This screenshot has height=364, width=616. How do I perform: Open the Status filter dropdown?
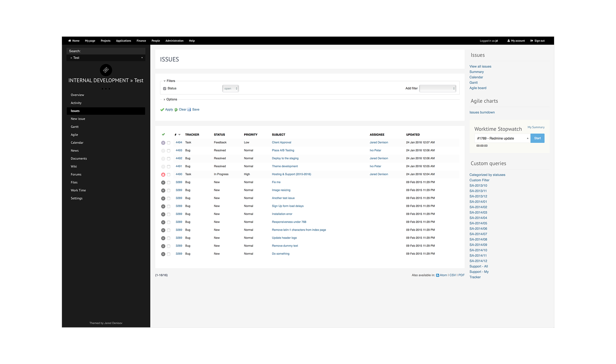[230, 88]
